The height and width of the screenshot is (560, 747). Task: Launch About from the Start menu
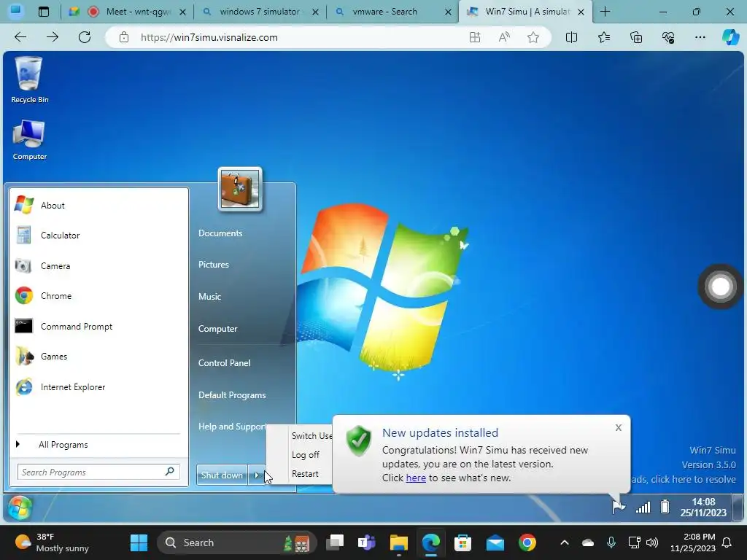[98, 205]
